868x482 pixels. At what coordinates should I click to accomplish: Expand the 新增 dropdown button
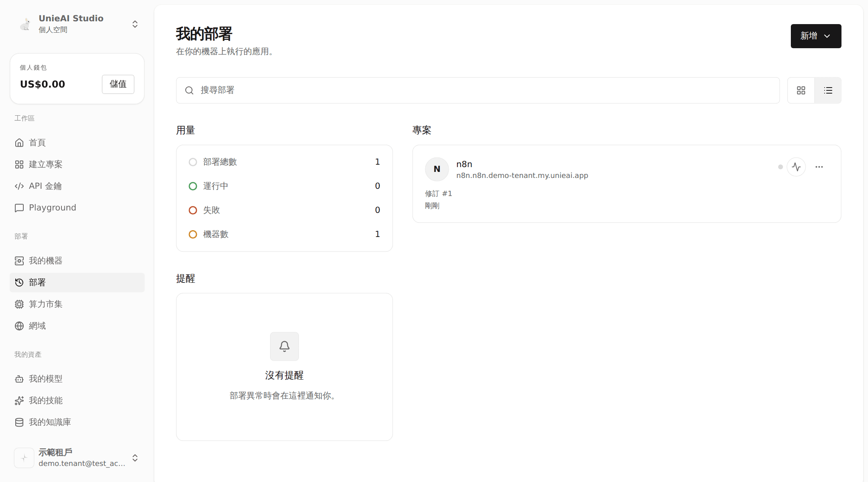click(x=816, y=36)
